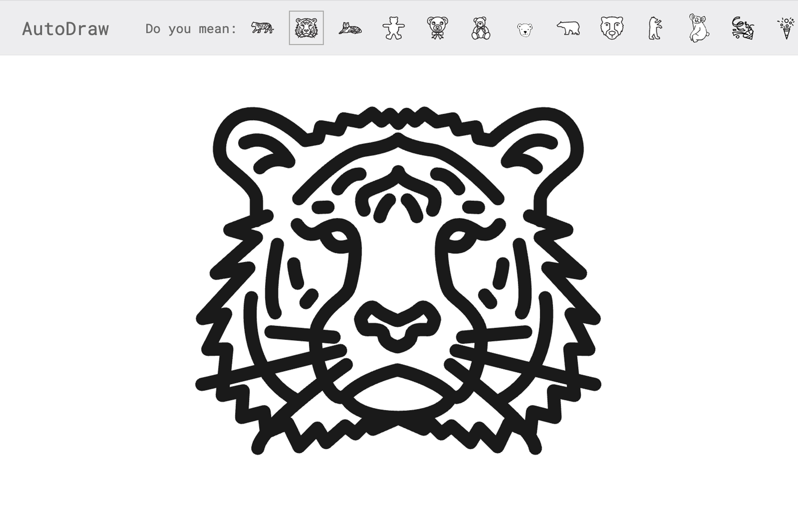Screen dimensions: 798x532
Task: Choose the koala suggestion
Action: pos(699,28)
